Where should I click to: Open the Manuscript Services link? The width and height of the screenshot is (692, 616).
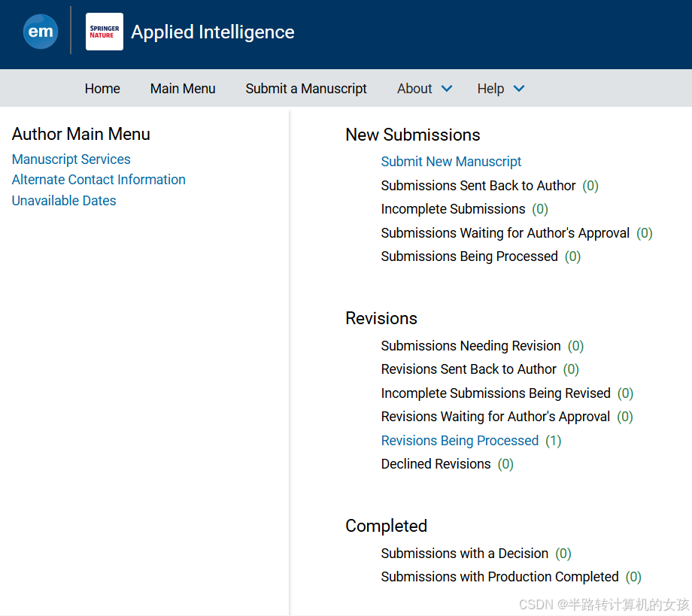coord(71,159)
